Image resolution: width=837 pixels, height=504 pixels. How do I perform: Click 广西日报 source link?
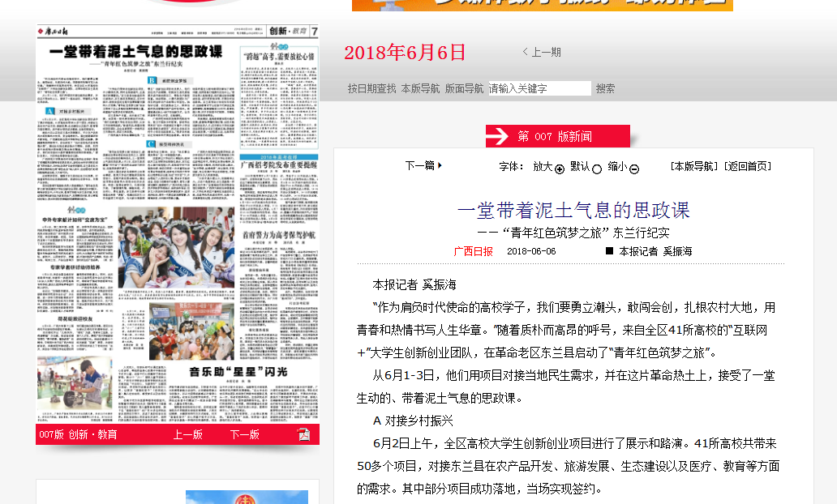pyautogui.click(x=473, y=251)
